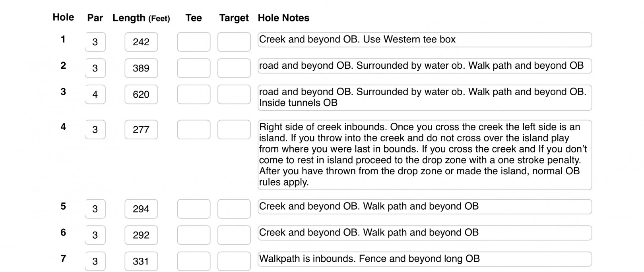Edit hole 3 notes mentioning tunnels OB
The height and width of the screenshot is (272, 644).
point(424,97)
